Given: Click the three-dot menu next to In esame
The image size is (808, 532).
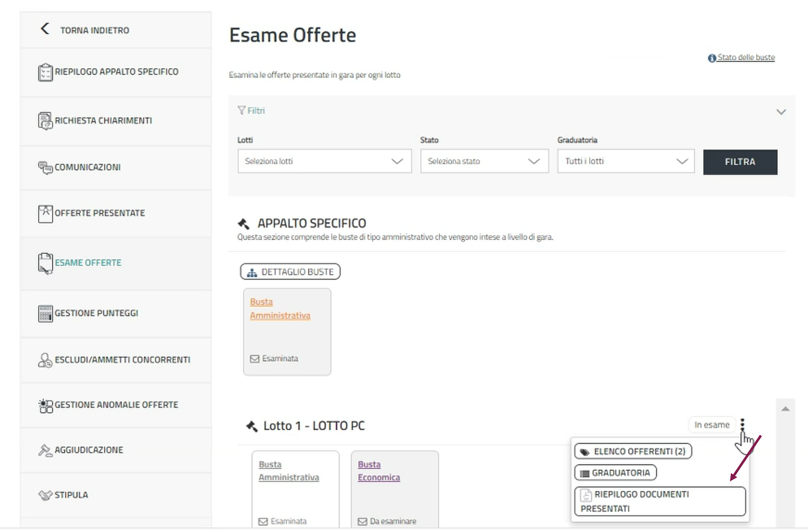Looking at the screenshot, I should (x=743, y=425).
